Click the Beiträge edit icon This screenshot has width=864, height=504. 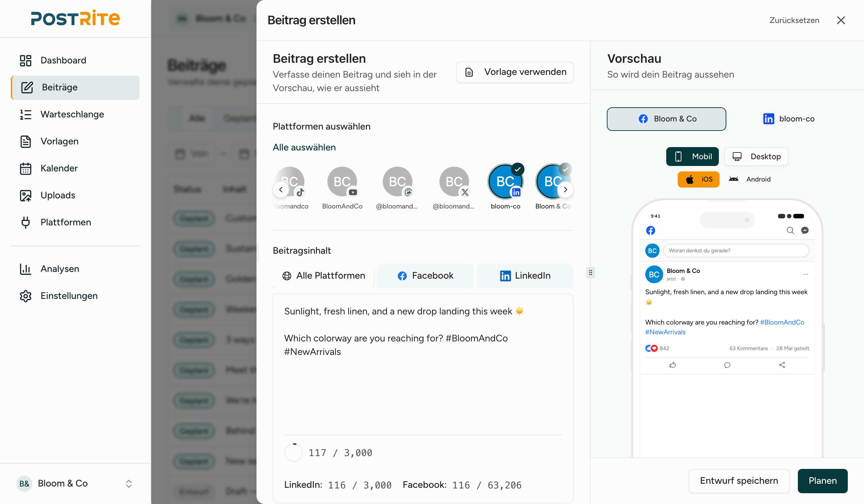(x=27, y=87)
